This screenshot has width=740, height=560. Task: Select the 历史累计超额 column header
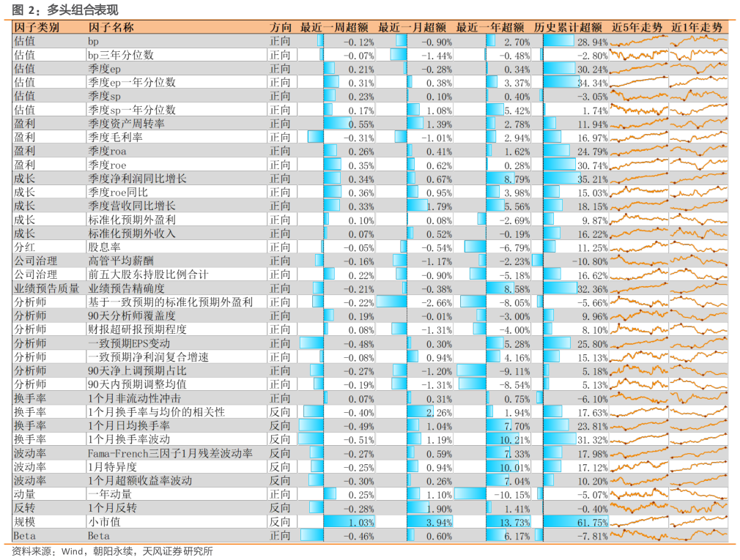click(569, 27)
